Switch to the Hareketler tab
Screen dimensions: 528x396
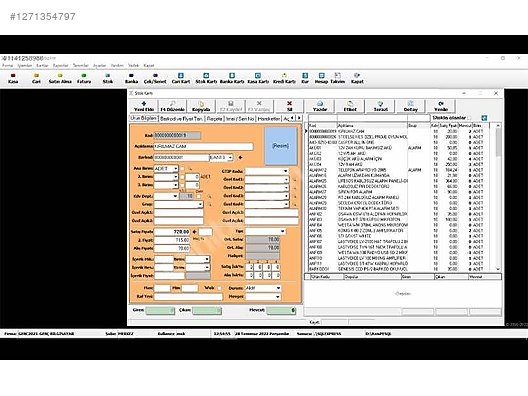tap(269, 119)
